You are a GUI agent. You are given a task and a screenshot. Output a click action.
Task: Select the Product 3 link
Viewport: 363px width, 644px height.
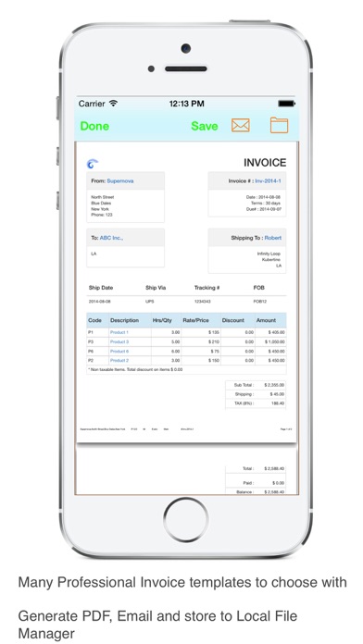(x=119, y=341)
